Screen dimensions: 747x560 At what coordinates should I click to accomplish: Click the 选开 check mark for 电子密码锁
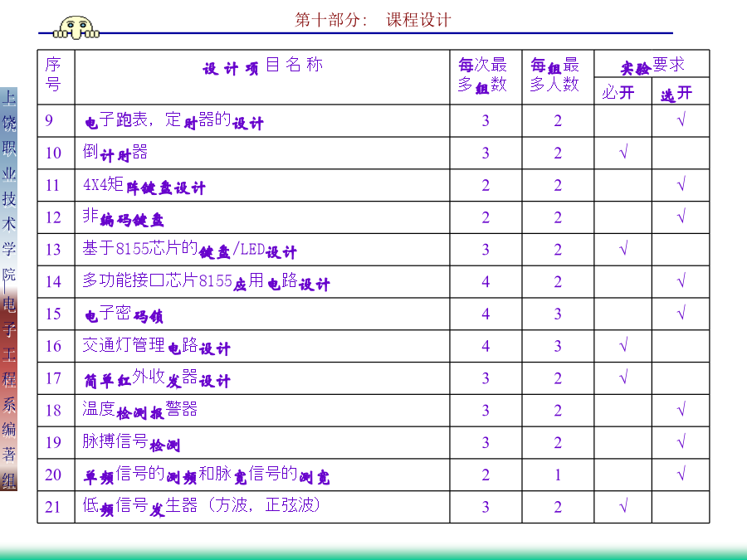tap(681, 313)
